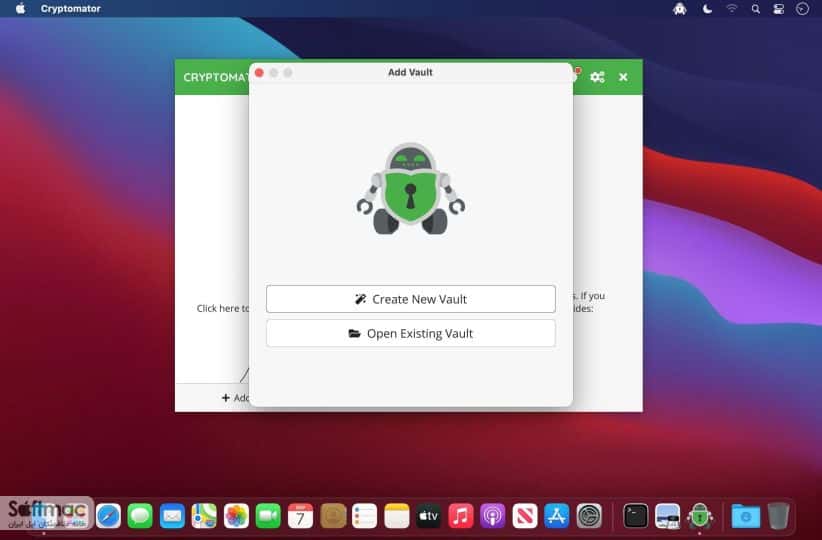Screen dimensions: 822x540
Task: Close main Cryptomator window with X icon
Action: pos(623,77)
